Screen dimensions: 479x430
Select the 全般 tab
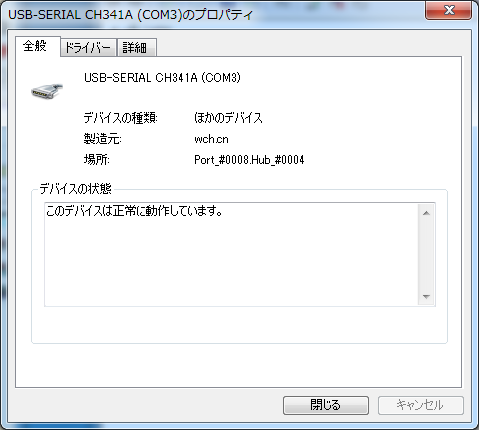(37, 46)
